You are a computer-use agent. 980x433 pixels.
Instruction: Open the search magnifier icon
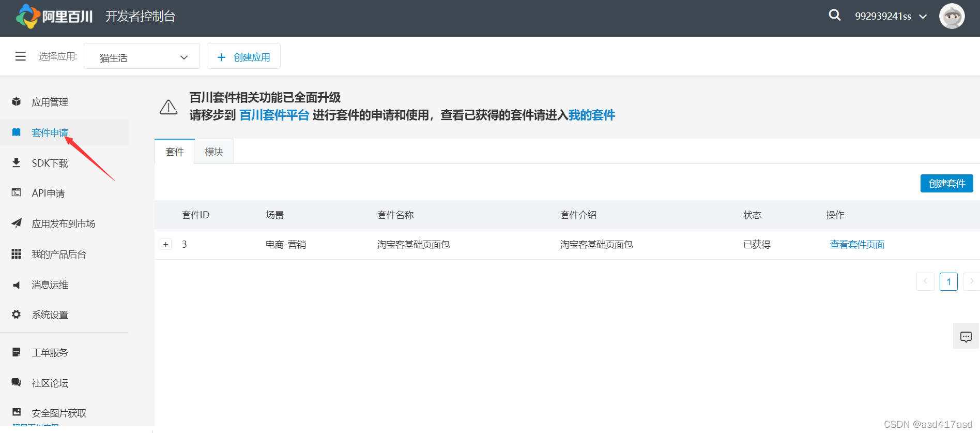click(x=834, y=15)
